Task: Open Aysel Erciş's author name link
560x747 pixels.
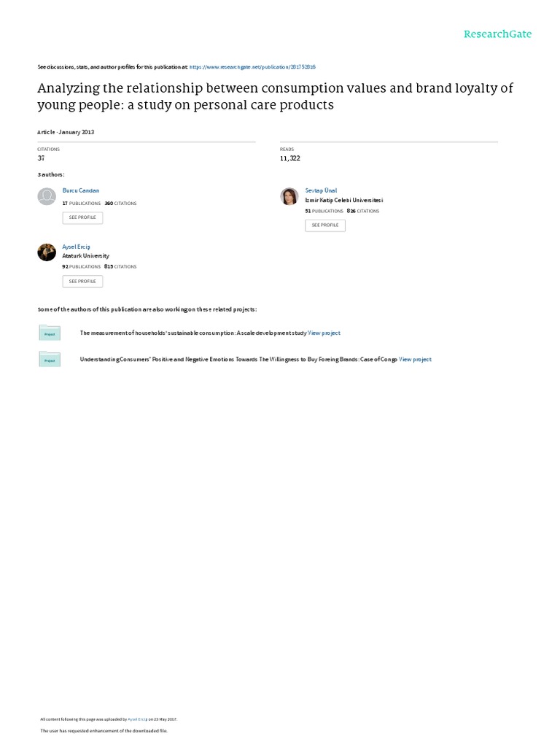Action: click(x=77, y=247)
